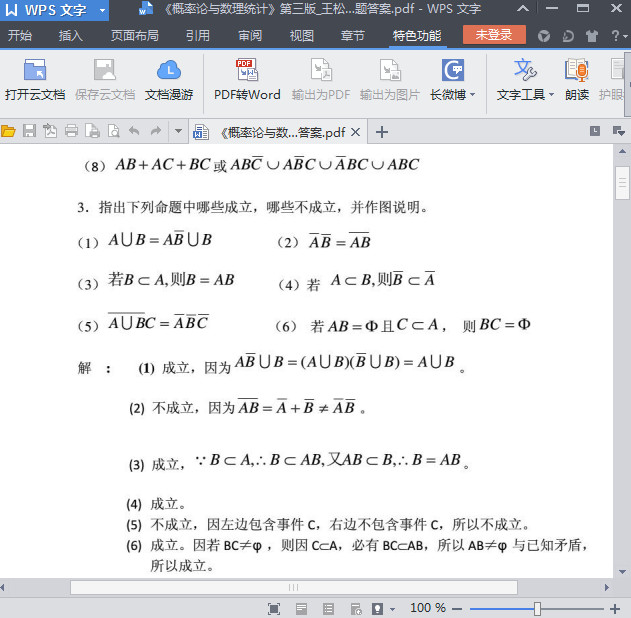This screenshot has height=618, width=631.
Task: Select the 特色功能 ribbon tab
Action: click(x=417, y=36)
